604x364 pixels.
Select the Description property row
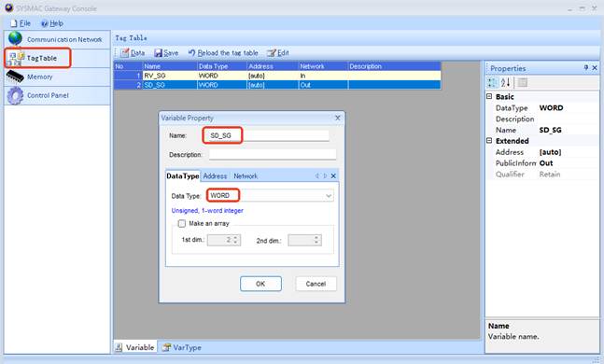542,119
